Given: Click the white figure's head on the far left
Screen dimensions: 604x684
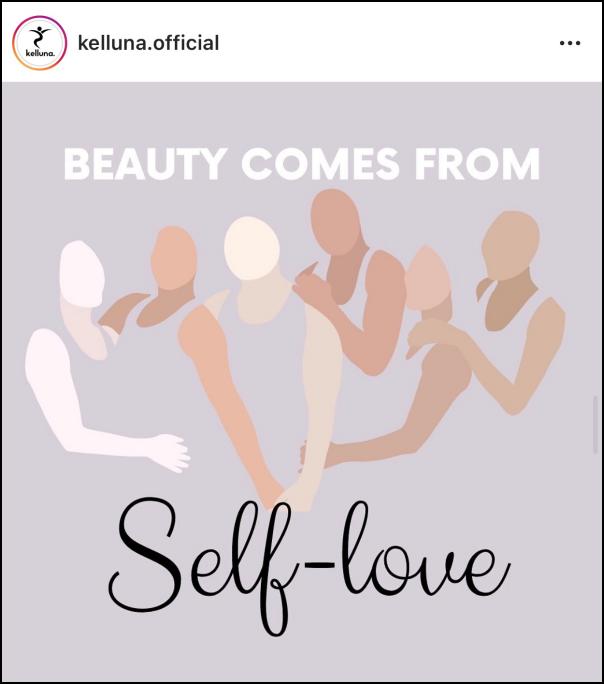Looking at the screenshot, I should click(82, 268).
